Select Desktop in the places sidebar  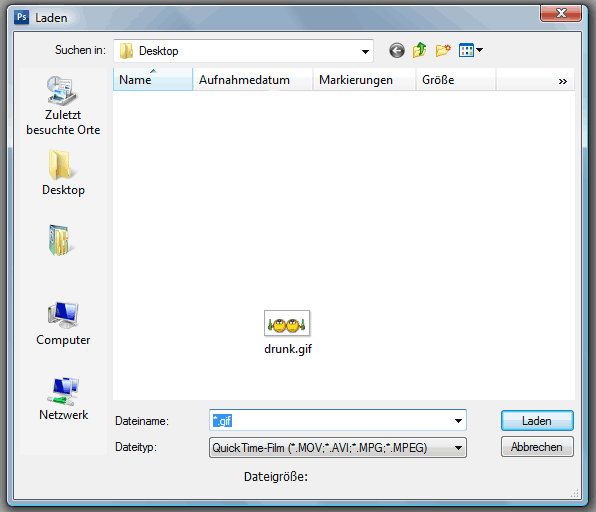[x=63, y=173]
